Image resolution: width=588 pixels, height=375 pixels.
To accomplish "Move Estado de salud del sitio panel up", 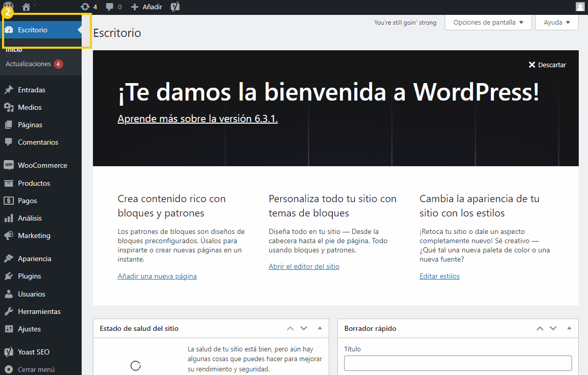I will tap(290, 328).
